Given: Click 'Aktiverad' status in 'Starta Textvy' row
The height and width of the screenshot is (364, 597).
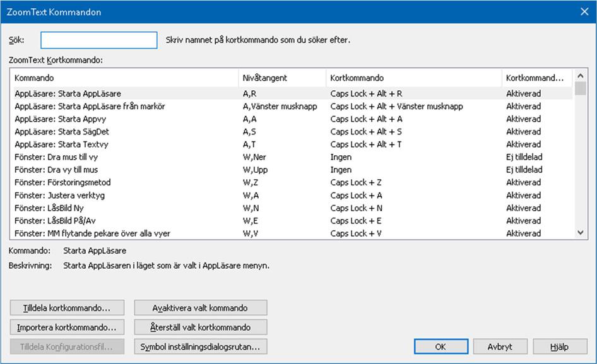Looking at the screenshot, I should 524,144.
